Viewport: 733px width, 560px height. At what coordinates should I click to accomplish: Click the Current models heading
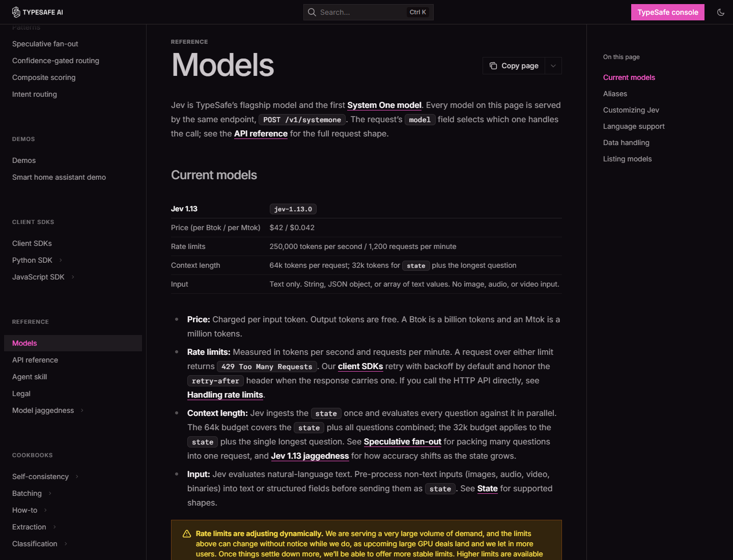tap(214, 175)
